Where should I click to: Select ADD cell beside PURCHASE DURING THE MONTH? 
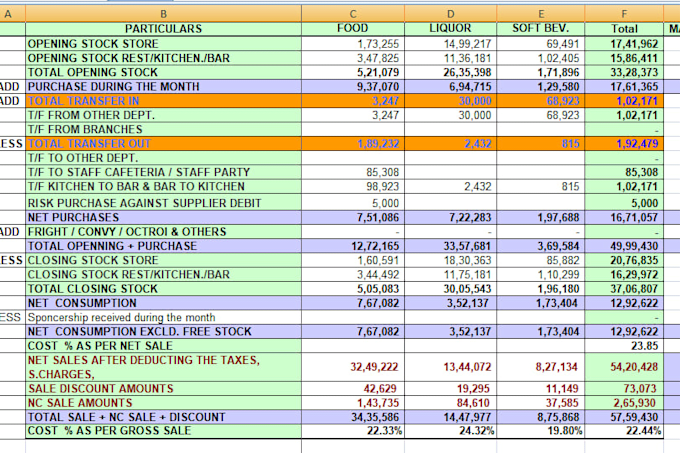click(12, 87)
